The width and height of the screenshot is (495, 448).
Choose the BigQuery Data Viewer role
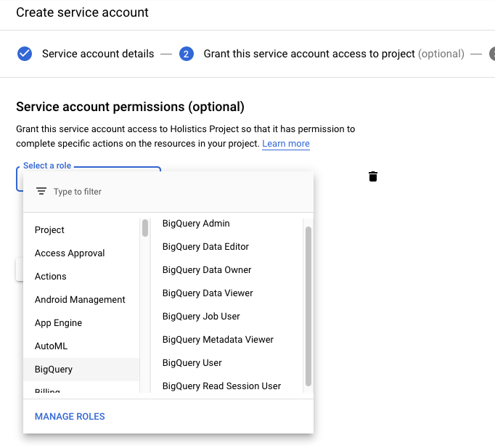click(208, 293)
